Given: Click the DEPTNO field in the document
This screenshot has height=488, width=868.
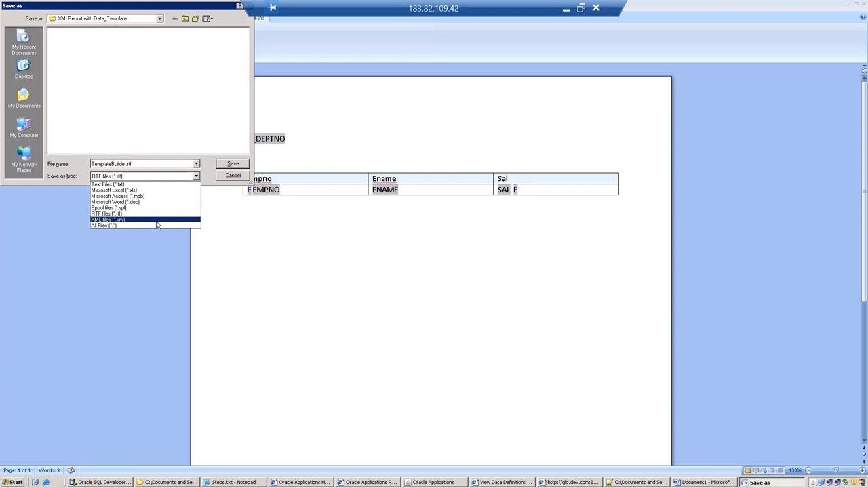Looking at the screenshot, I should (x=270, y=139).
